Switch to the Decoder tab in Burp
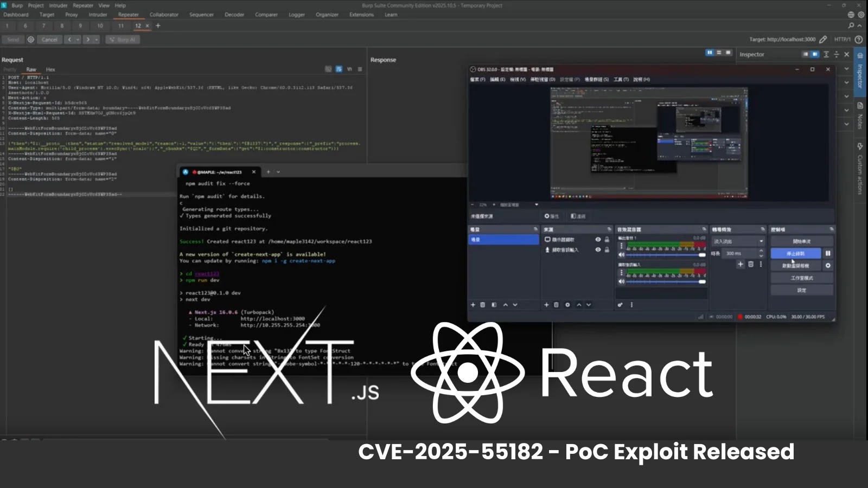 click(x=234, y=15)
